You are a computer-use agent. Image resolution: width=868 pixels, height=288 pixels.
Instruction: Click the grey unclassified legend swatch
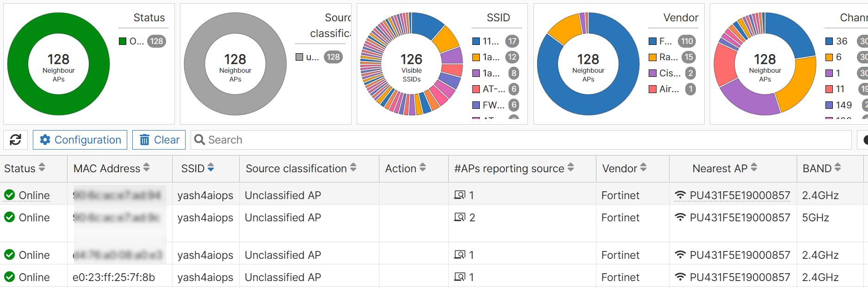tap(299, 57)
